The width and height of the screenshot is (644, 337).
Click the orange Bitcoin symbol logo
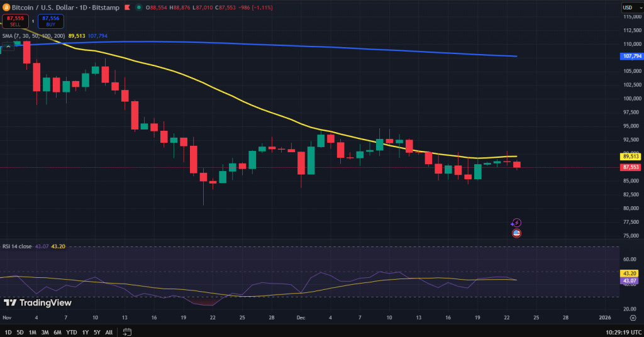pos(6,8)
